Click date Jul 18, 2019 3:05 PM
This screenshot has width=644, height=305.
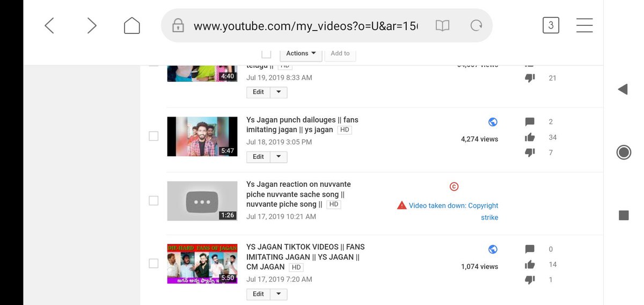279,142
